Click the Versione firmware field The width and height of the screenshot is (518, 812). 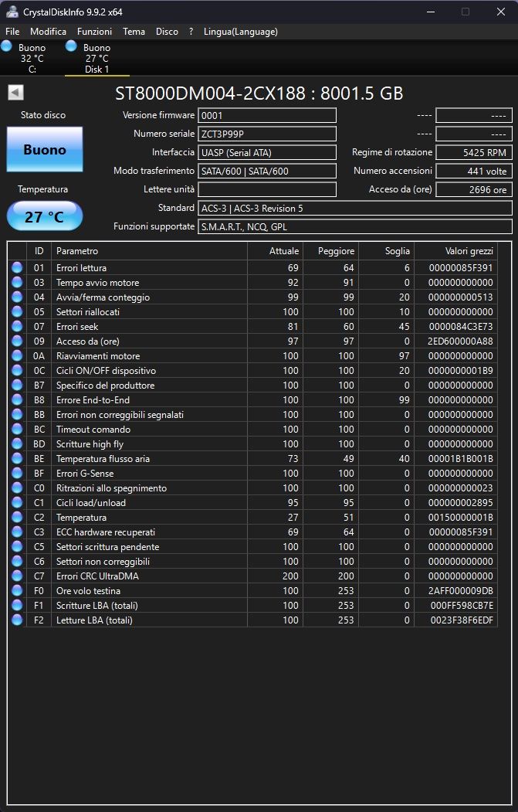(267, 115)
